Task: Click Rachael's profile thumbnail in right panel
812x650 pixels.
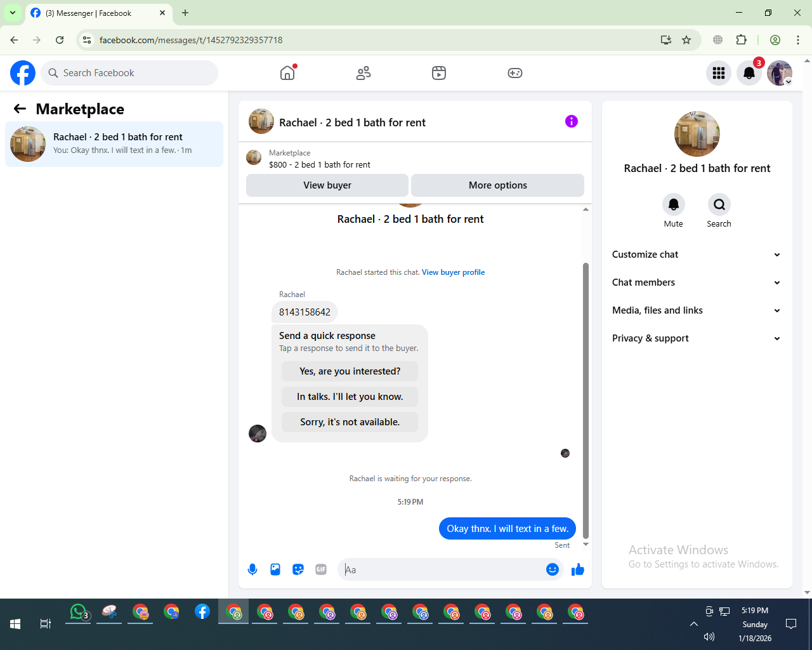Action: (x=697, y=134)
